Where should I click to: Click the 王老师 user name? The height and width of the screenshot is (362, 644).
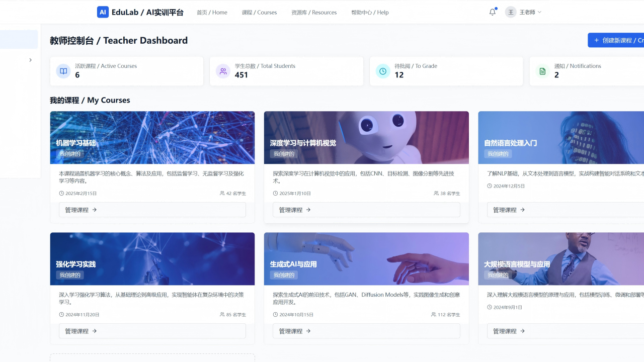tap(527, 12)
